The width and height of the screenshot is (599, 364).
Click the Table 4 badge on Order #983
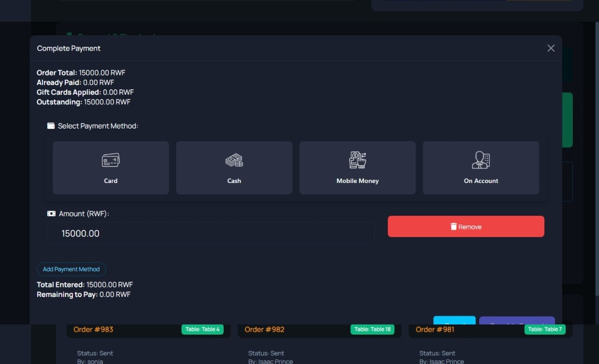[203, 329]
